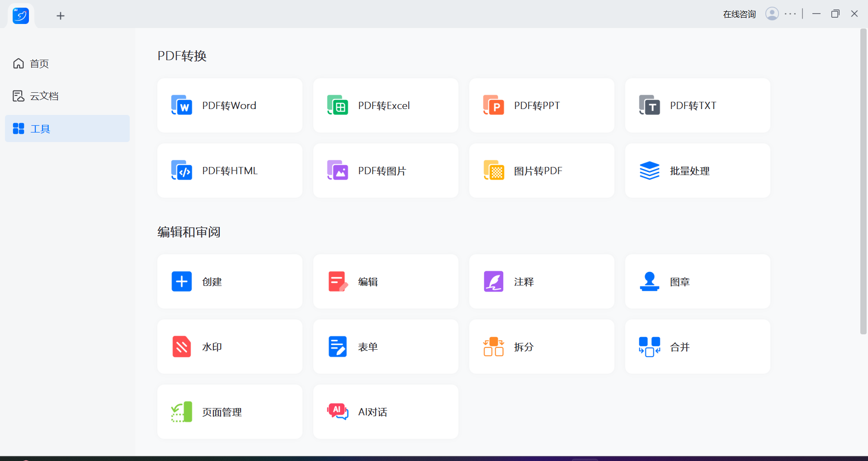Open the PDF转PPT label
The image size is (868, 461).
[537, 105]
